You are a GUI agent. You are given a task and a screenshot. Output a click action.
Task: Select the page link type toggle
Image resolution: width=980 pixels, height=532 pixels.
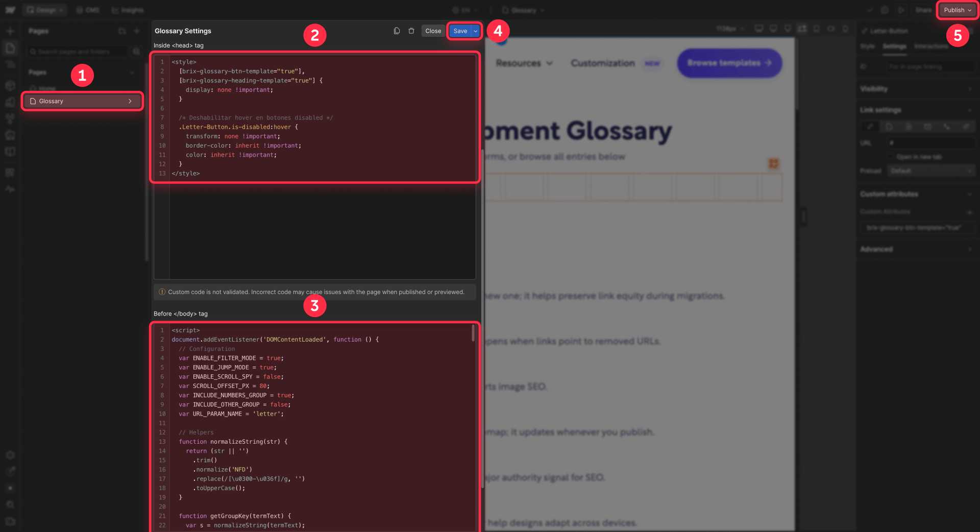[889, 126]
